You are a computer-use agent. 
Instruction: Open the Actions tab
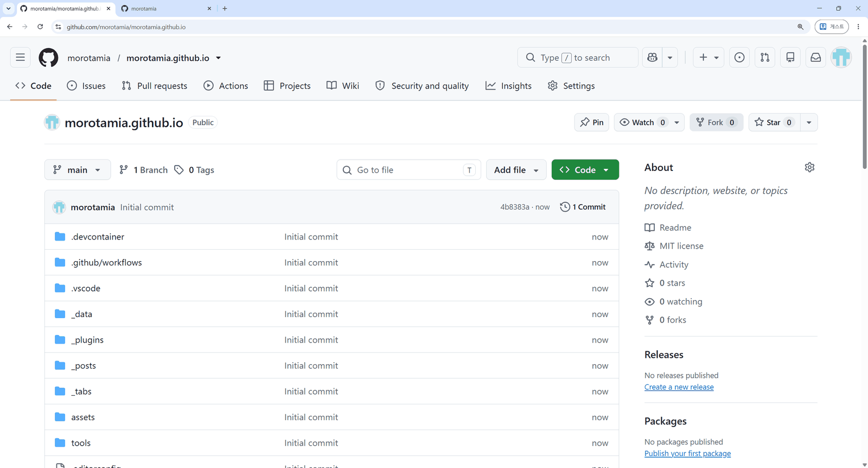click(226, 86)
